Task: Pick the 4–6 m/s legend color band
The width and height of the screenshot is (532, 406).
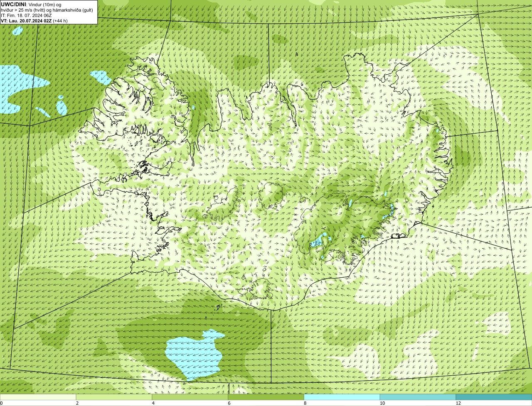Action: [x=190, y=397]
